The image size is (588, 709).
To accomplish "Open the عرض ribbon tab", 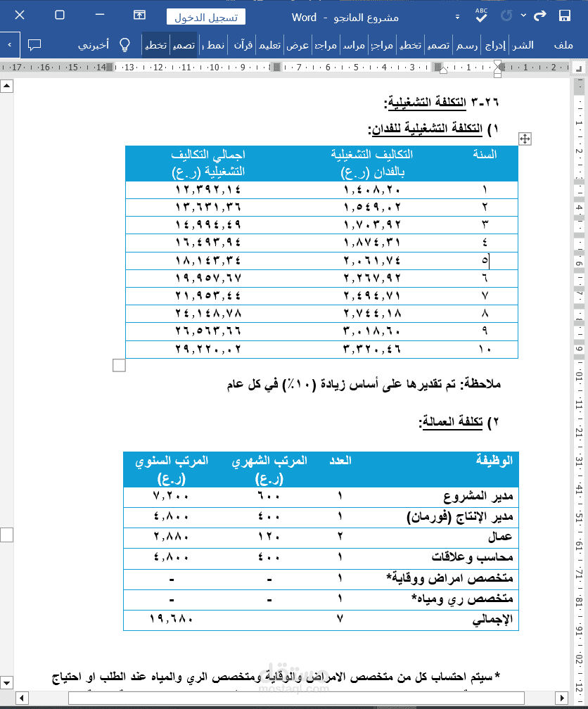I will point(298,45).
